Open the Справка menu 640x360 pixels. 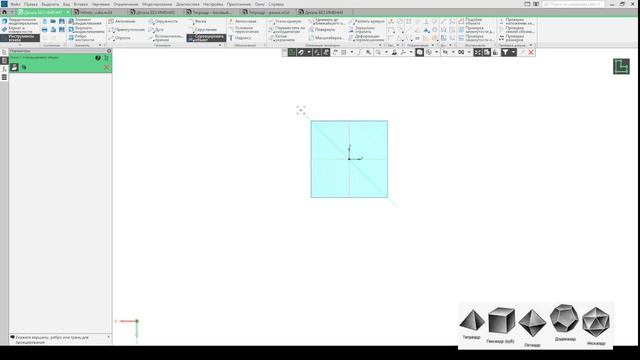tap(276, 4)
